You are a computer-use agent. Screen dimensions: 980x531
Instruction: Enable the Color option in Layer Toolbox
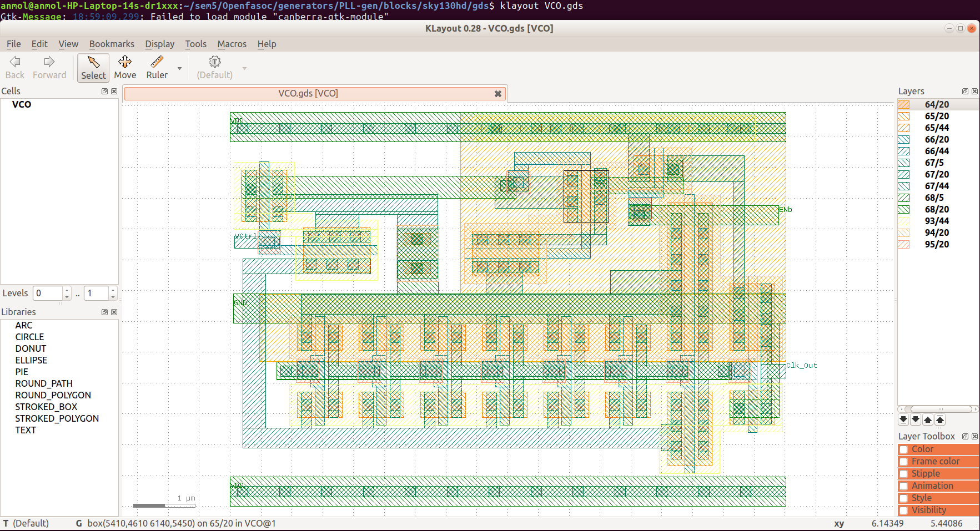point(904,449)
